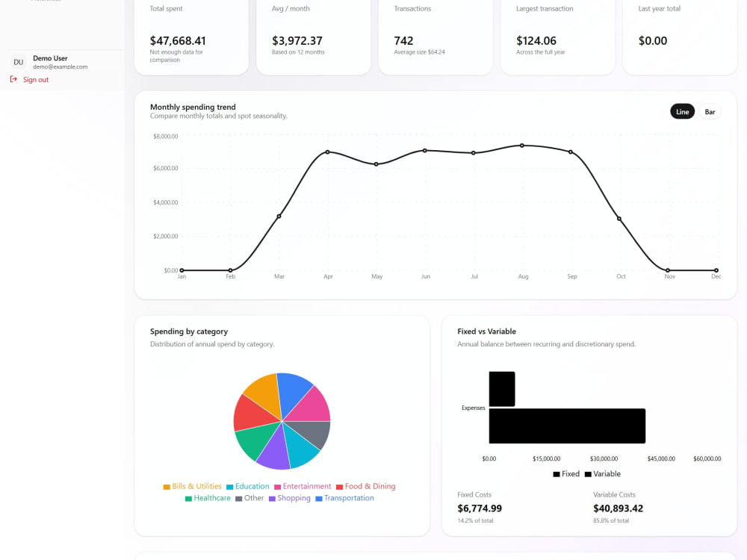Click the Sign out icon
The image size is (747, 560).
click(13, 79)
